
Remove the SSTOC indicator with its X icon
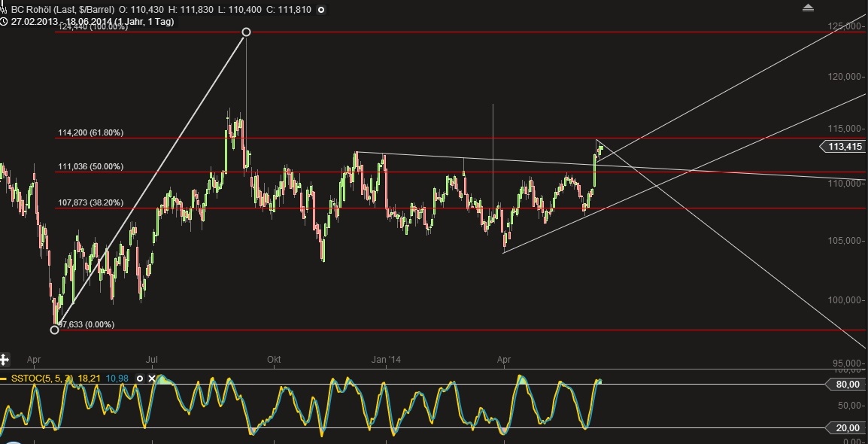tap(152, 379)
